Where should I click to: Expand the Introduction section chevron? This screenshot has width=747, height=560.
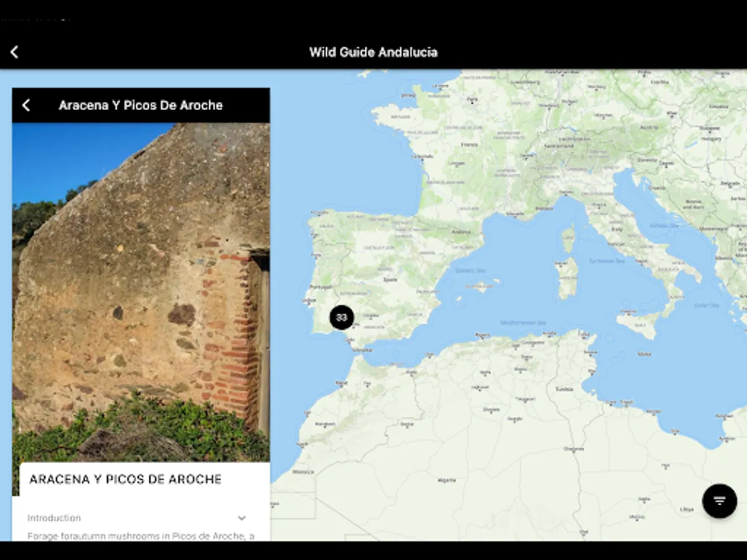pyautogui.click(x=242, y=518)
